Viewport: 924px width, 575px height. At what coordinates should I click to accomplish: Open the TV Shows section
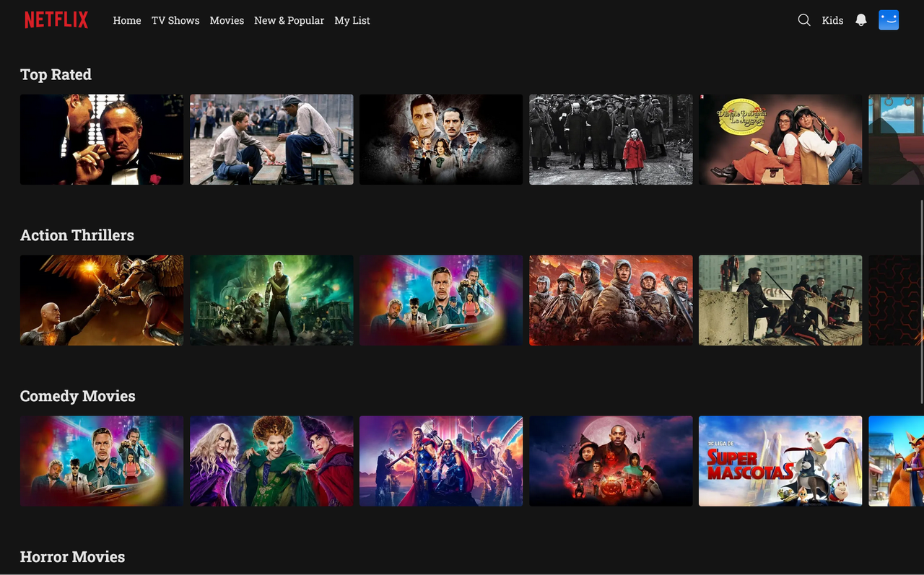(175, 20)
